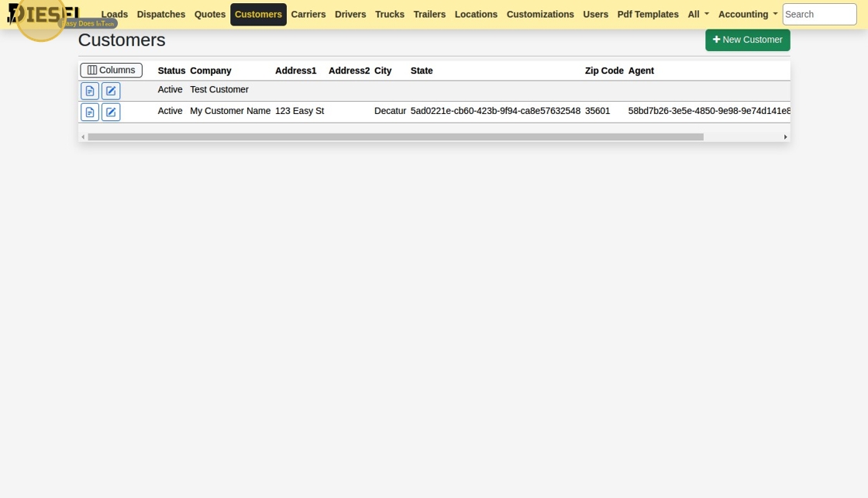Open the view document icon for My Customer Name

click(90, 112)
